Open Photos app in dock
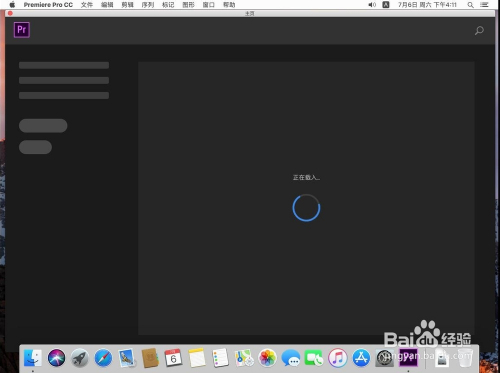The width and height of the screenshot is (500, 373). point(267,358)
